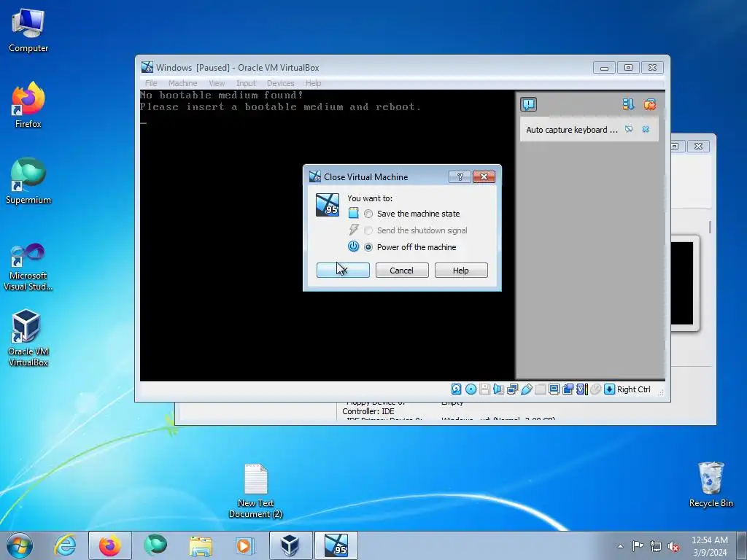This screenshot has width=747, height=560.
Task: Open the Machine menu
Action: (182, 83)
